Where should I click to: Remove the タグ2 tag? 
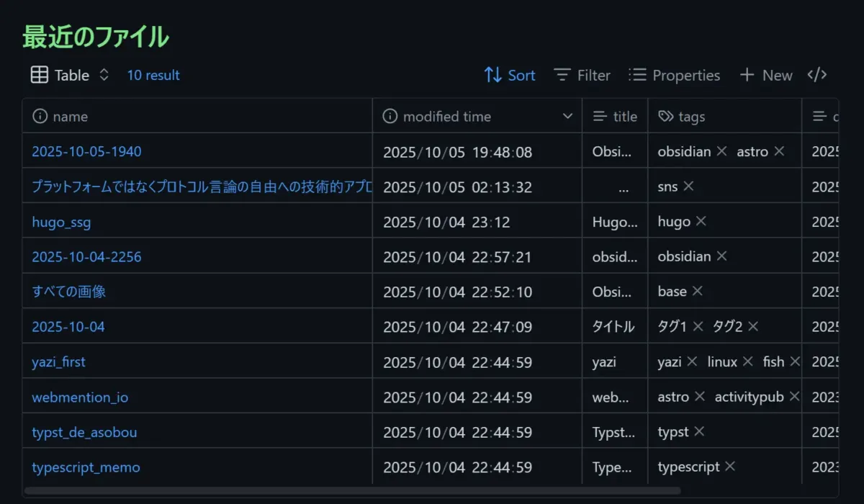tap(753, 327)
